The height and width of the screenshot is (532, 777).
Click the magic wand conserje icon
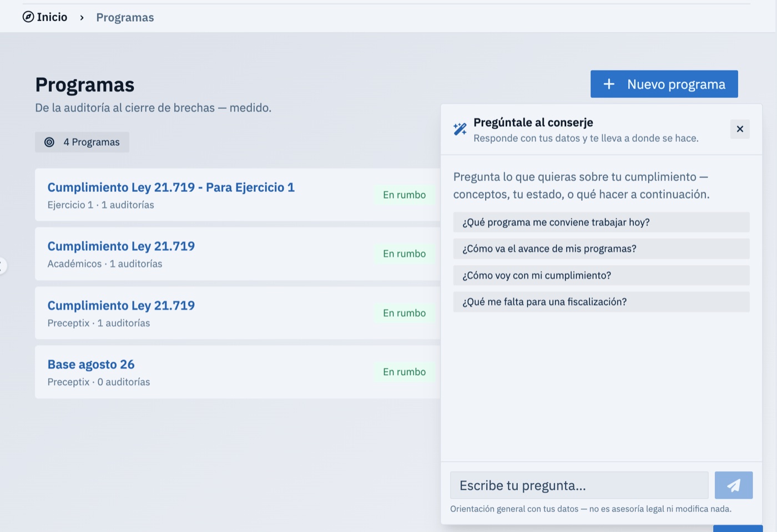pos(460,129)
